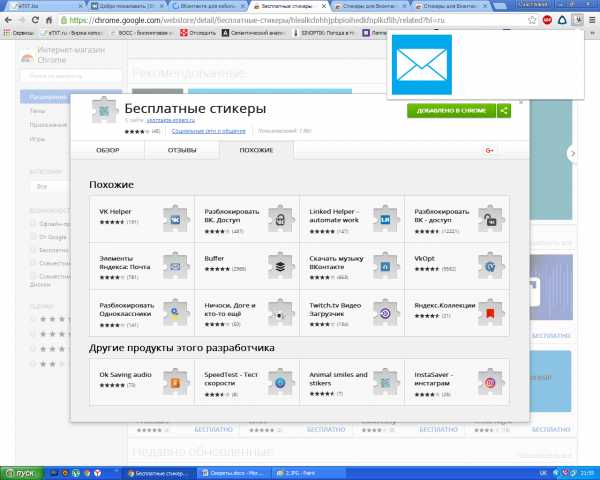The height and width of the screenshot is (480, 600).
Task: Click the large blue envelope mail icon
Action: [x=422, y=65]
